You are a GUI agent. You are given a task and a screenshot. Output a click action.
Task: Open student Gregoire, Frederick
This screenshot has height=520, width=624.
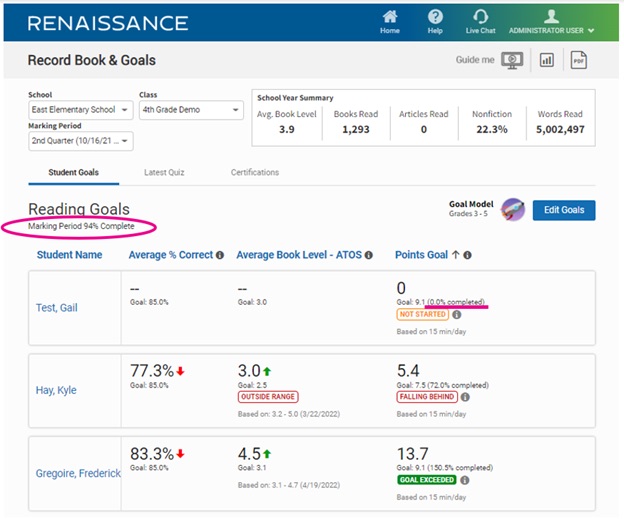pyautogui.click(x=78, y=473)
